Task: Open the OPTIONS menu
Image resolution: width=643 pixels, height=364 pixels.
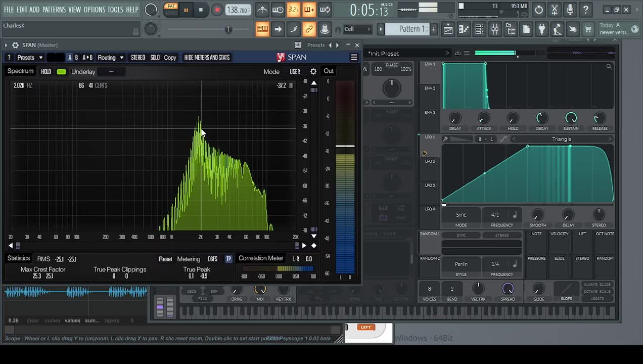Action: [94, 10]
